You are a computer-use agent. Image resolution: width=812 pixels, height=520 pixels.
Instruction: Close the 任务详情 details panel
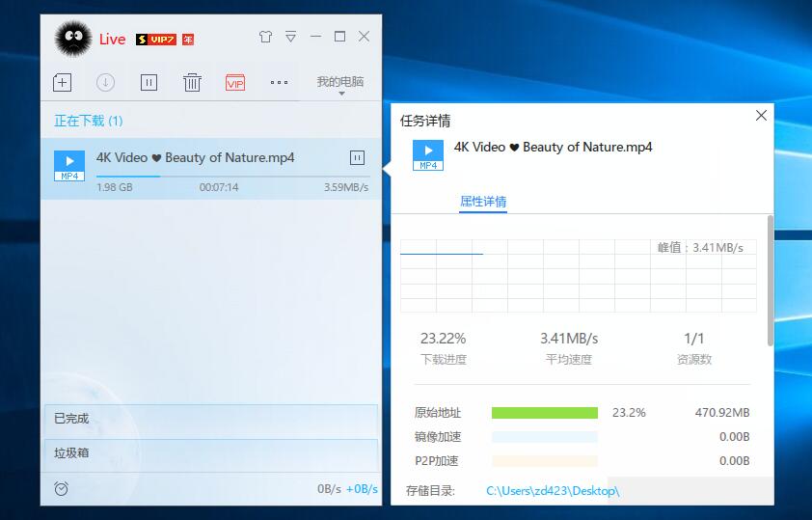pyautogui.click(x=761, y=116)
